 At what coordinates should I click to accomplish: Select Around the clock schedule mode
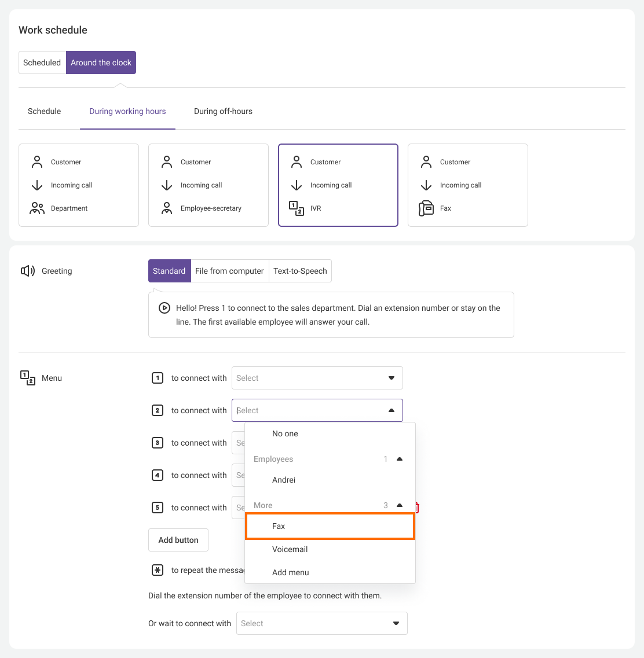(101, 63)
